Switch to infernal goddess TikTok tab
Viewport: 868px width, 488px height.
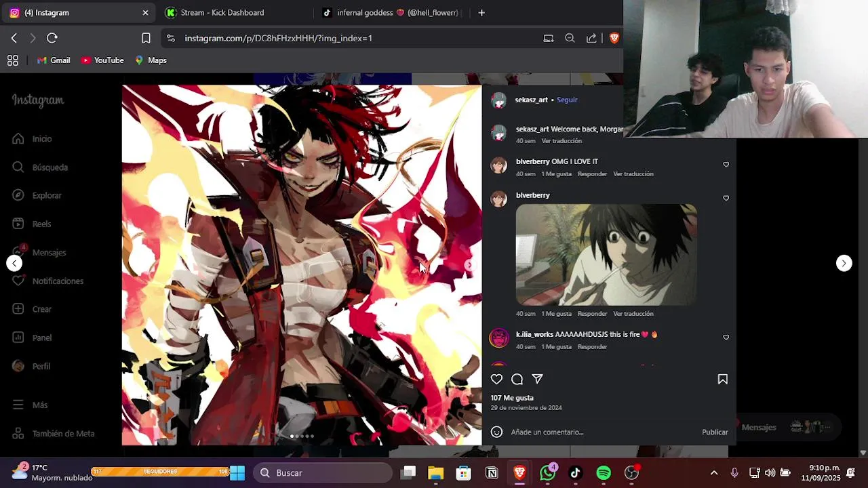[392, 12]
